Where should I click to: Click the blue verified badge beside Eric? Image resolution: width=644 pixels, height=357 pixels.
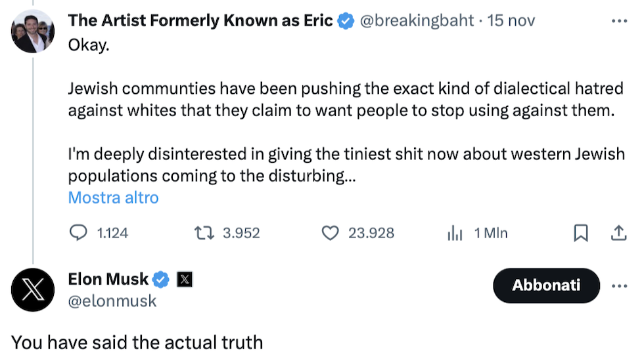click(346, 21)
